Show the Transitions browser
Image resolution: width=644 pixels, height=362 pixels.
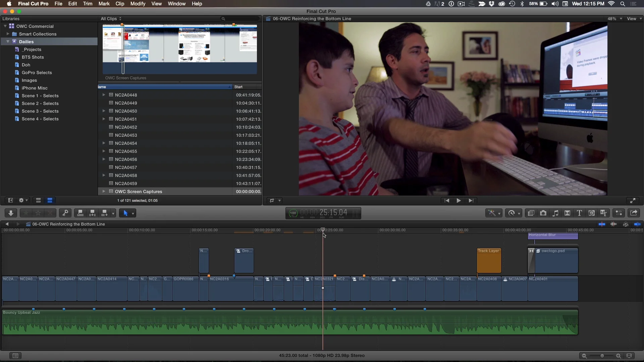point(568,213)
